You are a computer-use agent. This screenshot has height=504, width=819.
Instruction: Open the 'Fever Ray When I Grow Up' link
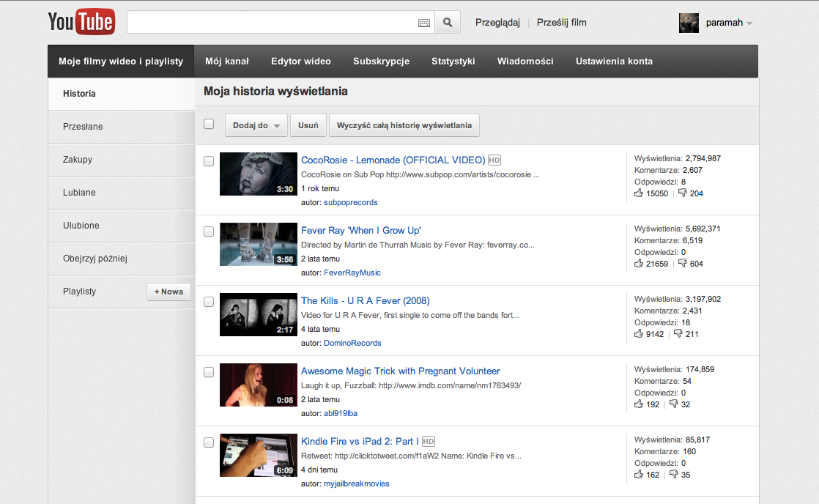361,231
